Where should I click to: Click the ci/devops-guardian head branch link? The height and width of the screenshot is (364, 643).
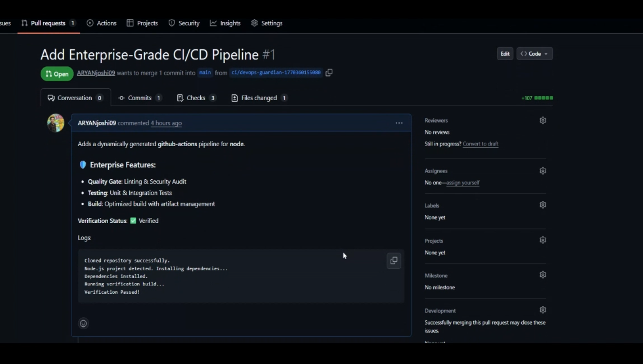click(276, 73)
